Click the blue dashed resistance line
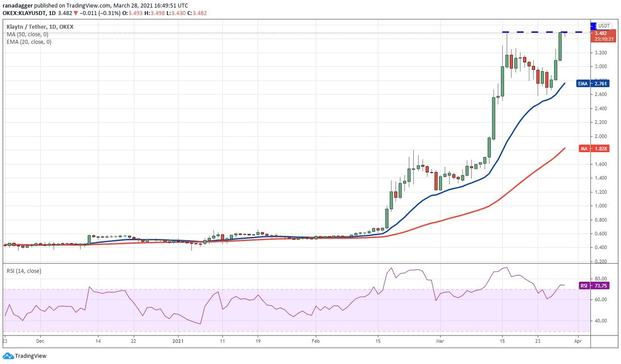Image resolution: width=621 pixels, height=364 pixels. pos(534,32)
